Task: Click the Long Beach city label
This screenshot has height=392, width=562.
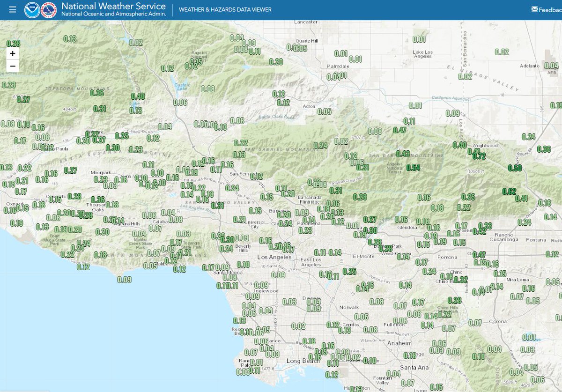Action: pos(303,361)
